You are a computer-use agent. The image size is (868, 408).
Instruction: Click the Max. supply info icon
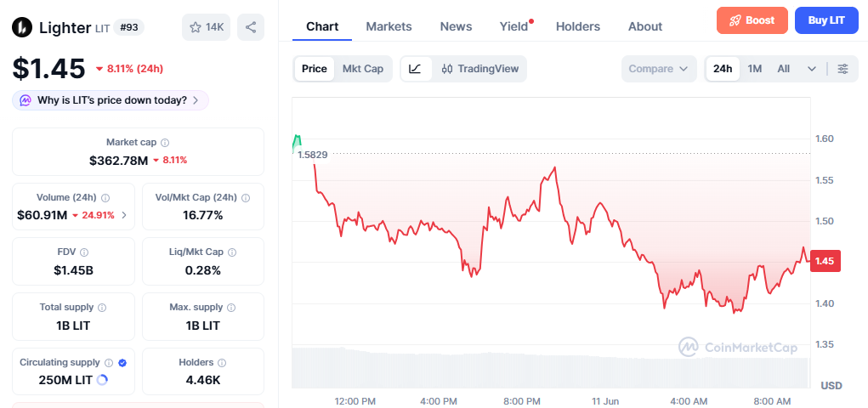(231, 307)
